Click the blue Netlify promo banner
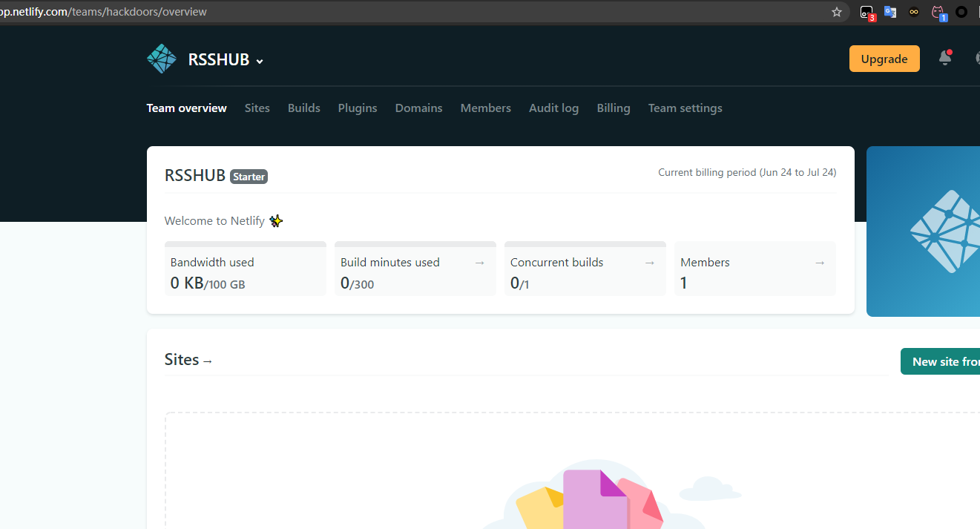This screenshot has height=529, width=980. (923, 231)
